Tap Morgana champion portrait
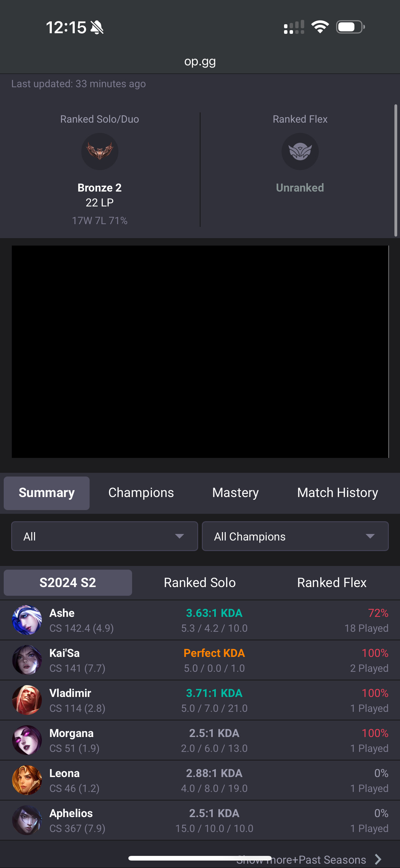This screenshot has height=868, width=400. click(27, 740)
